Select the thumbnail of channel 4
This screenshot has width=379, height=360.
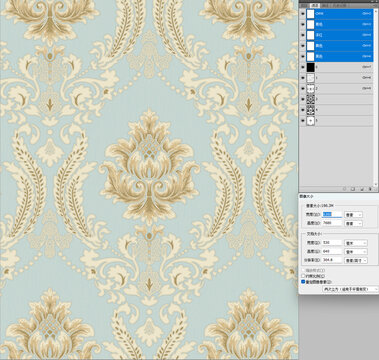coord(311,110)
